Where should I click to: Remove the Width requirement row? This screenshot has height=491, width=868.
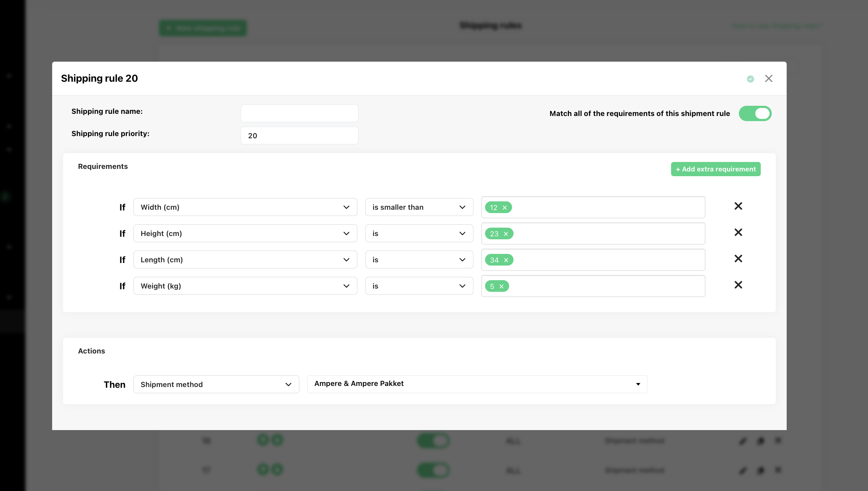tap(738, 206)
